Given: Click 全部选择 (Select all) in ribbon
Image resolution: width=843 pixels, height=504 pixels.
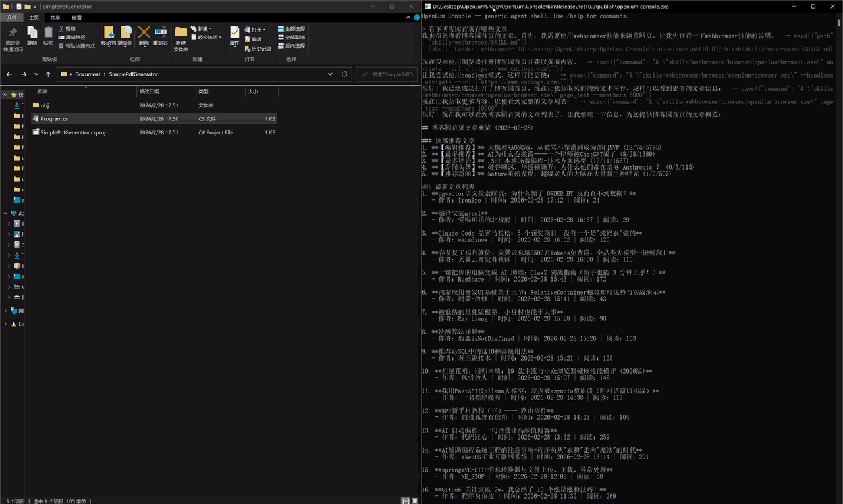Looking at the screenshot, I should [x=291, y=29].
